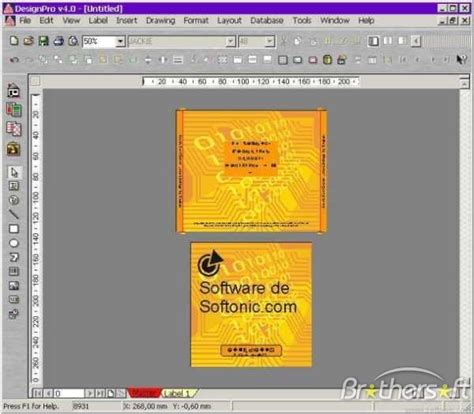Open a file with the folder icon

28,41
